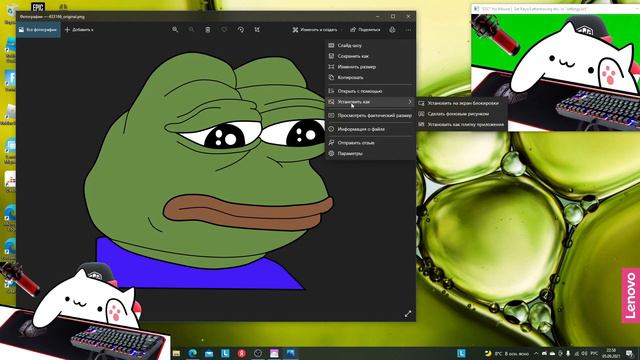Click the Pepe frog image
Viewport: 640px width, 360px height.
(x=208, y=171)
